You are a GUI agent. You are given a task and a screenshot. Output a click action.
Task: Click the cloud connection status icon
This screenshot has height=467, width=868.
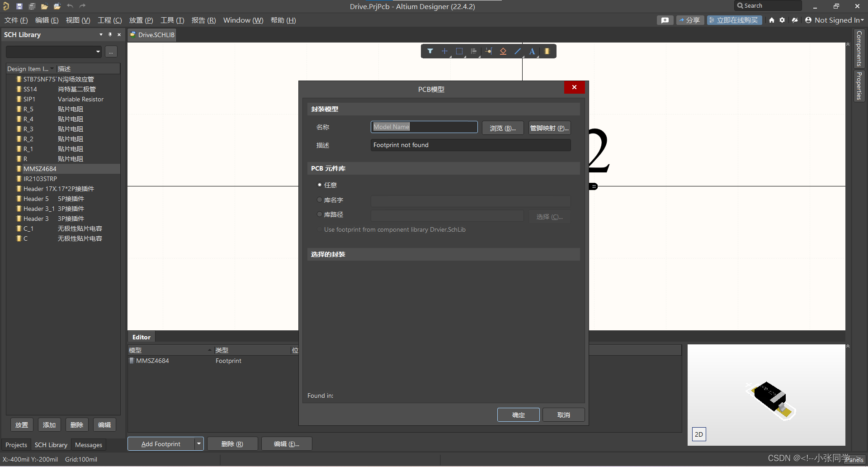[795, 20]
